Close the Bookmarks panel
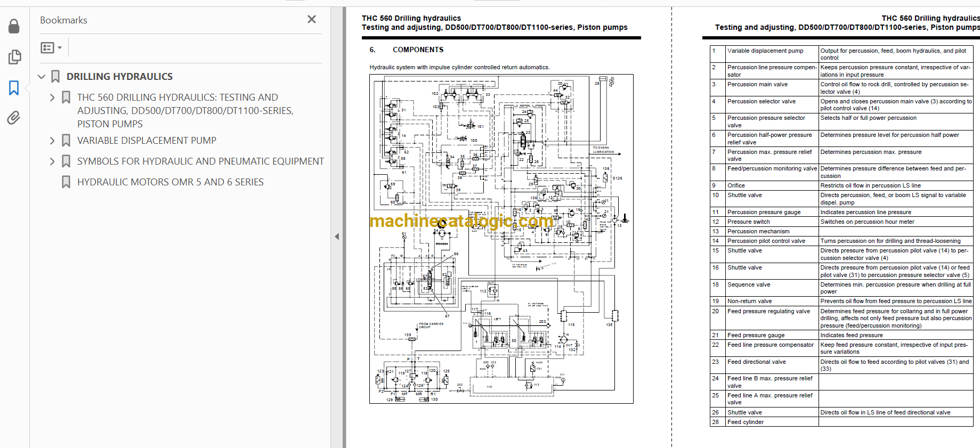The height and width of the screenshot is (448, 980). [x=312, y=20]
